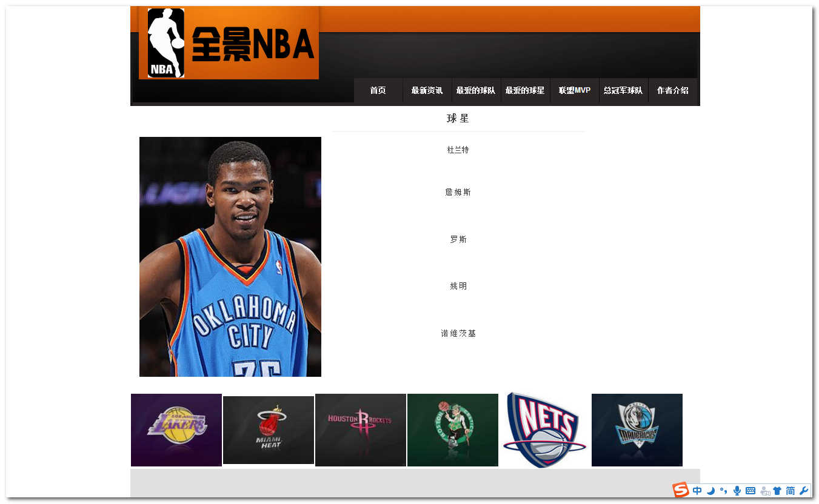Image resolution: width=819 pixels, height=504 pixels.
Task: Click the Dallas Mavericks logo thumbnail
Action: tap(637, 430)
